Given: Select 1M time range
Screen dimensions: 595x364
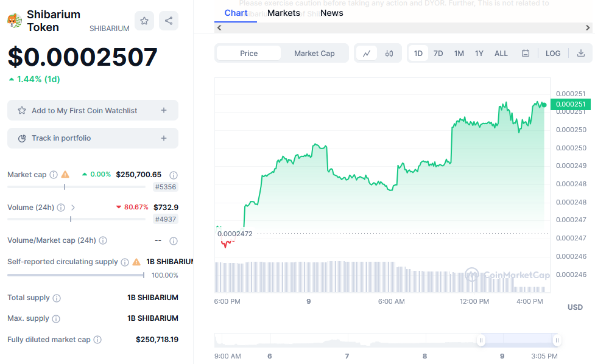Looking at the screenshot, I should tap(459, 54).
